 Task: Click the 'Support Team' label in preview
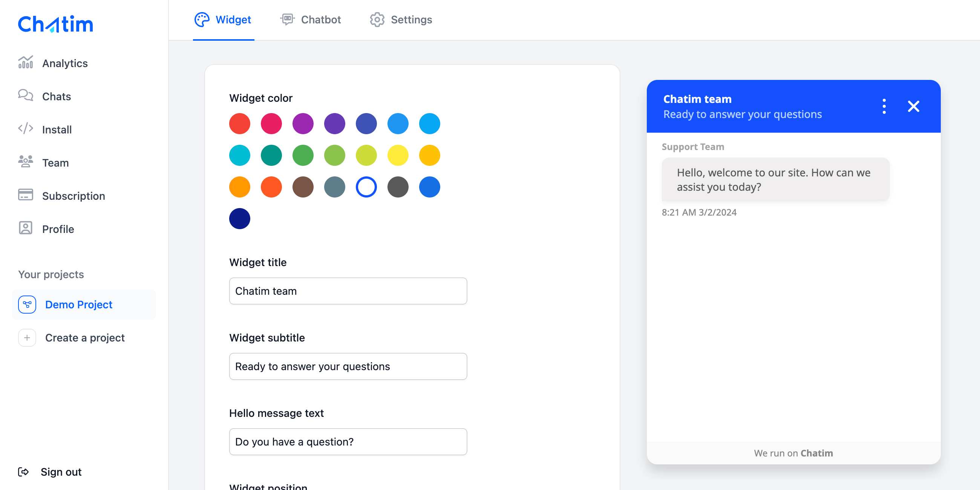click(693, 147)
